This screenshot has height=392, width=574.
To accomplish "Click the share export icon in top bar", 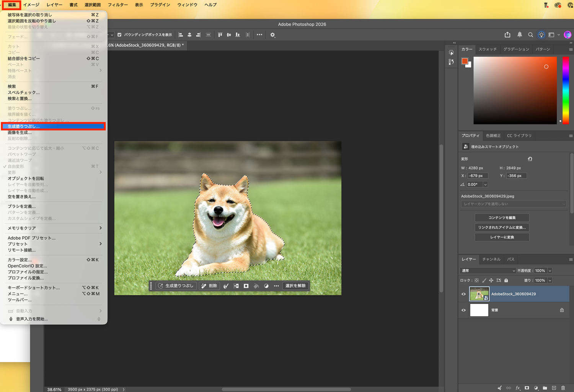I will pos(507,35).
